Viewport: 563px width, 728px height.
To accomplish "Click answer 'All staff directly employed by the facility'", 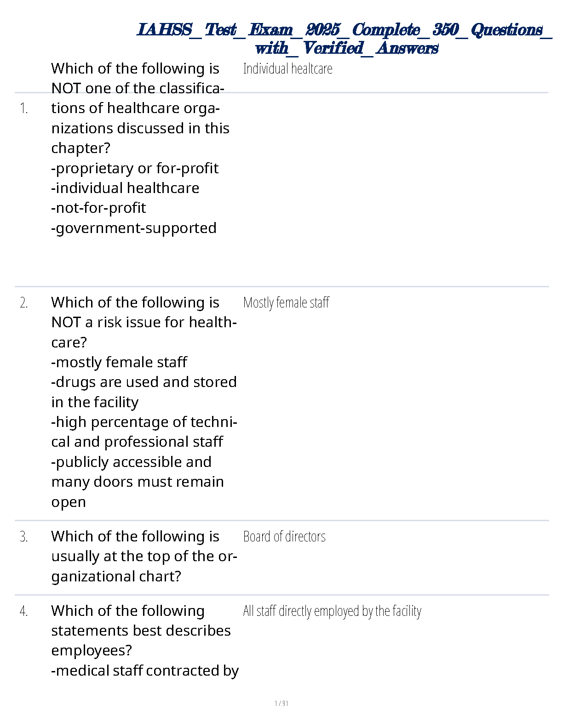I will tap(332, 611).
